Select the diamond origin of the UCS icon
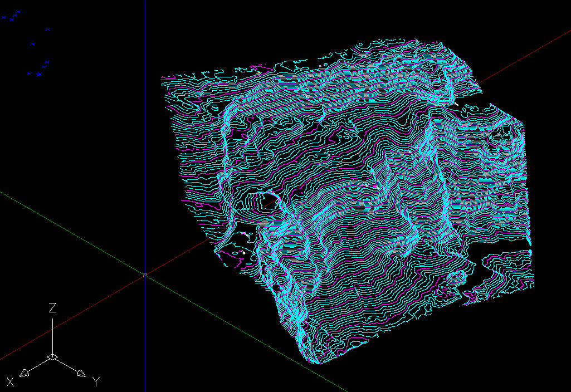 point(52,356)
